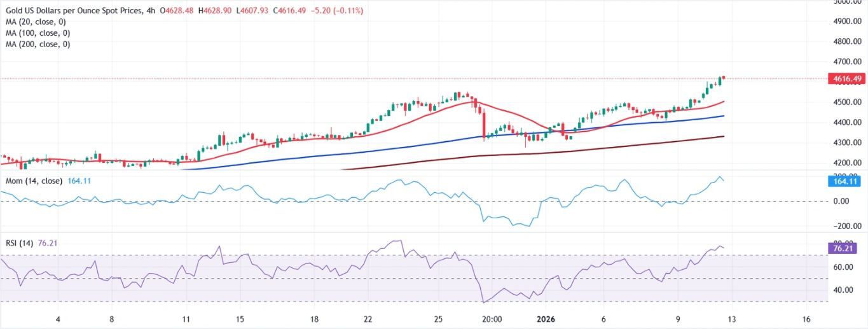This screenshot has height=329, width=868.
Task: Click the date label 22 on time axis
Action: coord(368,319)
